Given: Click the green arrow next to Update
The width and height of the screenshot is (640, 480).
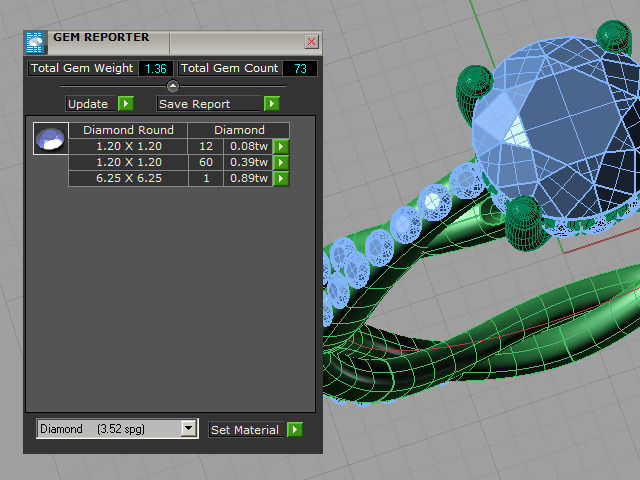Looking at the screenshot, I should [126, 104].
